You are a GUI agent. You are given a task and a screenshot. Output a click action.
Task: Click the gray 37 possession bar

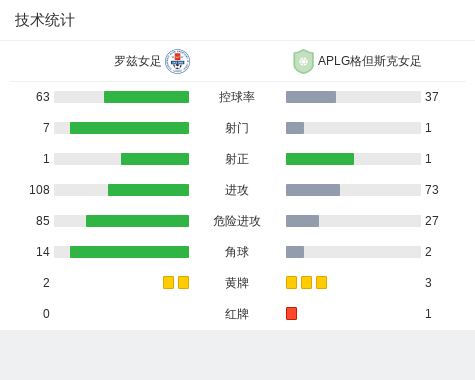(x=311, y=97)
